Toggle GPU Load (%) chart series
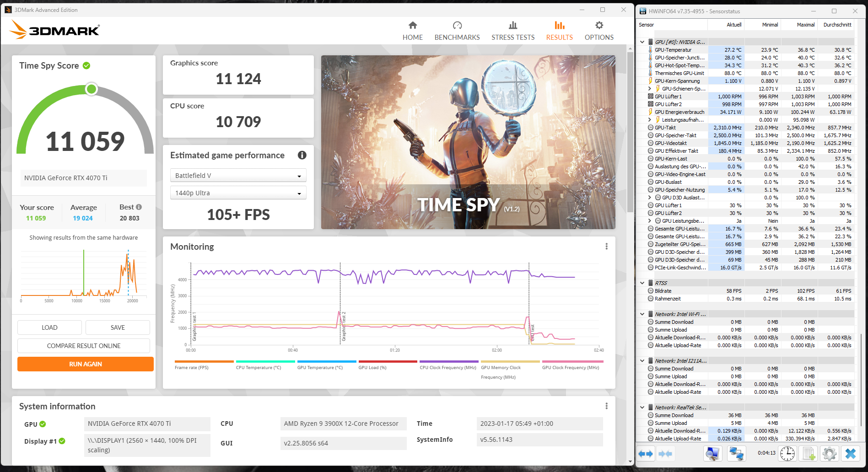Viewport: 868px width, 472px height. point(388,365)
